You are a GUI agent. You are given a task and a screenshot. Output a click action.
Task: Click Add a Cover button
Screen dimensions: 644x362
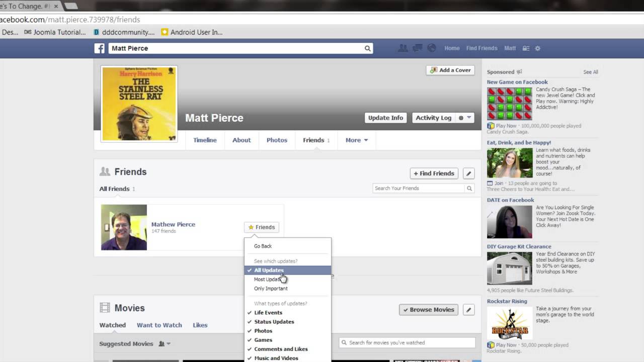(450, 70)
